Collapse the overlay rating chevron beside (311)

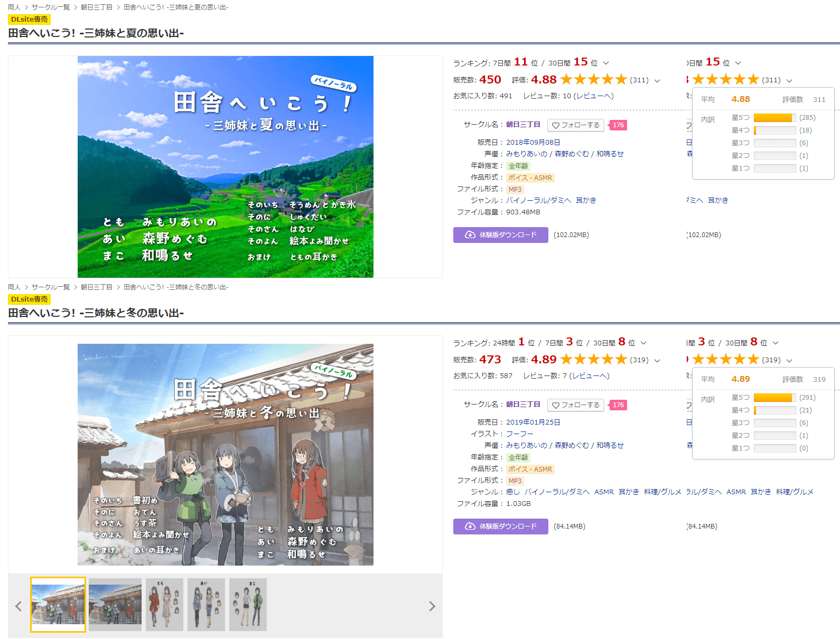coord(789,80)
